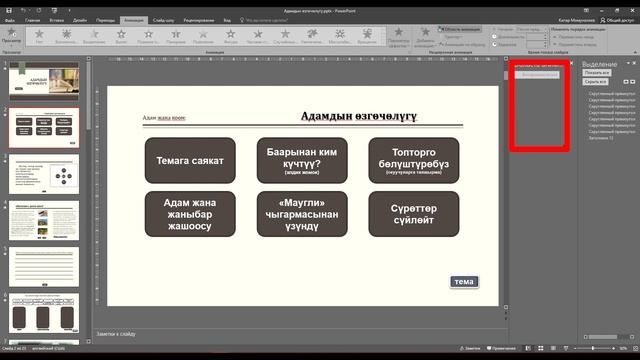This screenshot has width=640, height=360.
Task: Click the Переместить назад reorder button
Action: point(573,37)
